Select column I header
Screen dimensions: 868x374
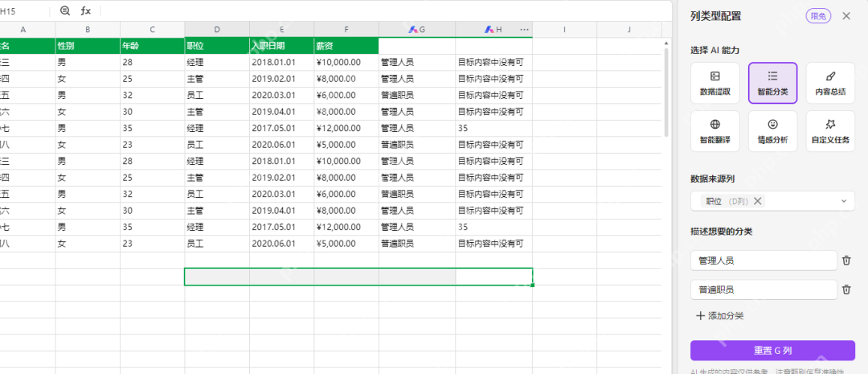pos(565,30)
